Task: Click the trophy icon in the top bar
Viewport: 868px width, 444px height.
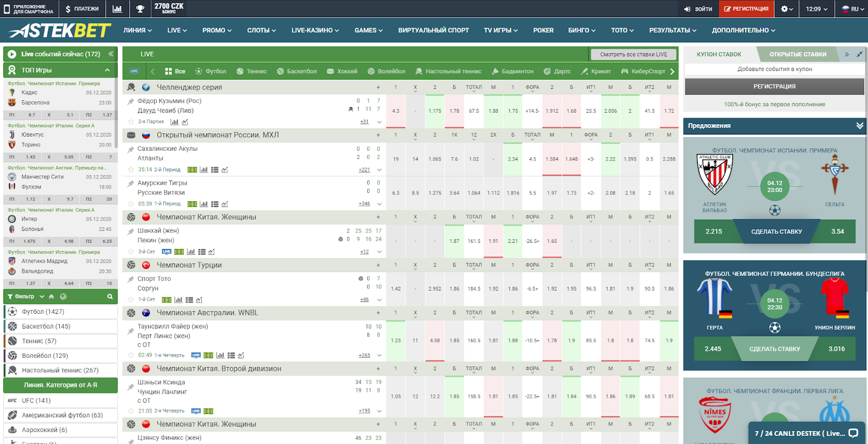Action: point(140,9)
